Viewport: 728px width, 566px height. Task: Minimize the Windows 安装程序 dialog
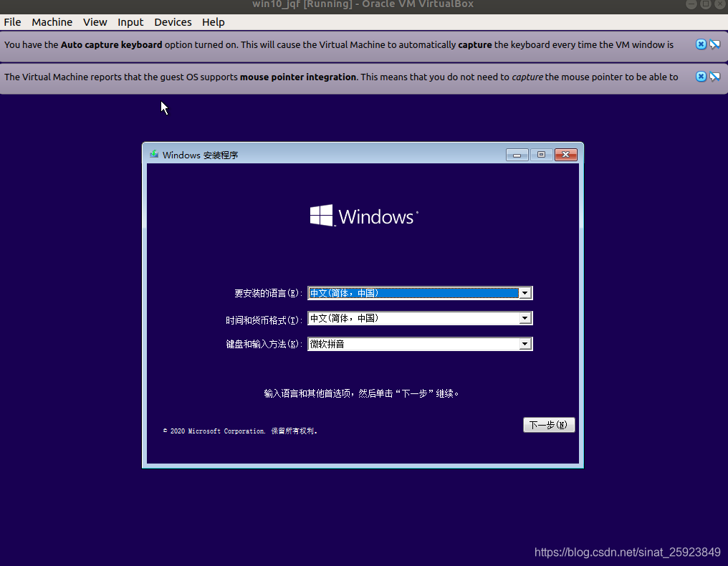point(517,155)
